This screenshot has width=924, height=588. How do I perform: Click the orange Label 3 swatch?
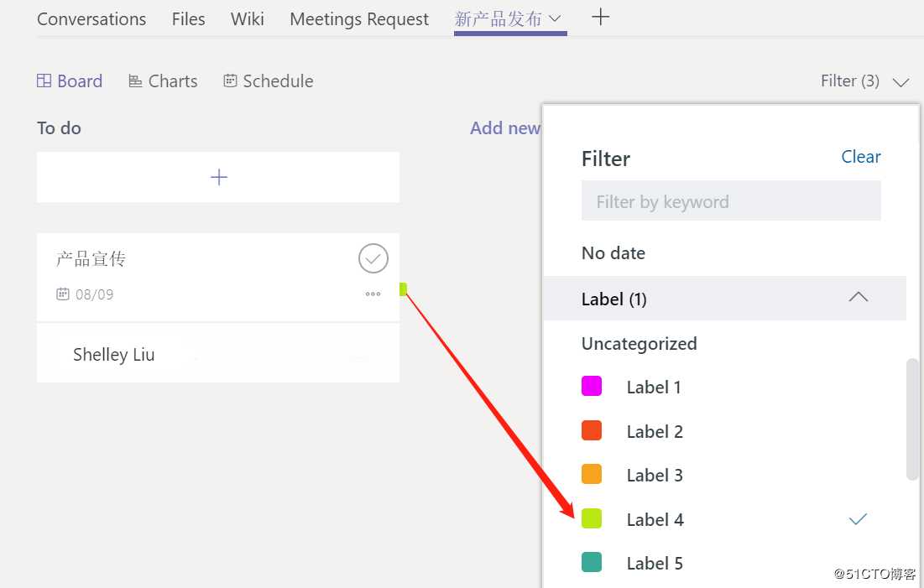pyautogui.click(x=592, y=474)
